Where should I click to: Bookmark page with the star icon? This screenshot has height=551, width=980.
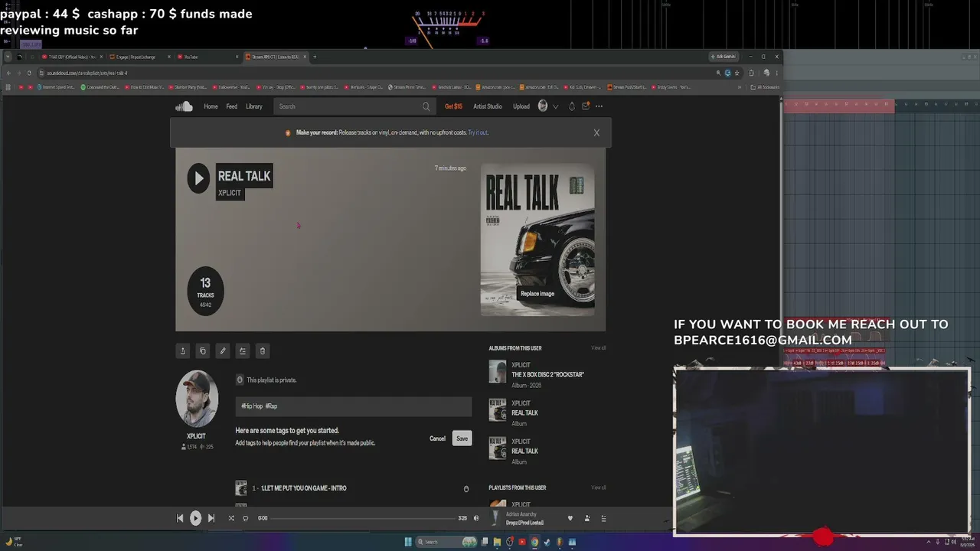pos(737,73)
